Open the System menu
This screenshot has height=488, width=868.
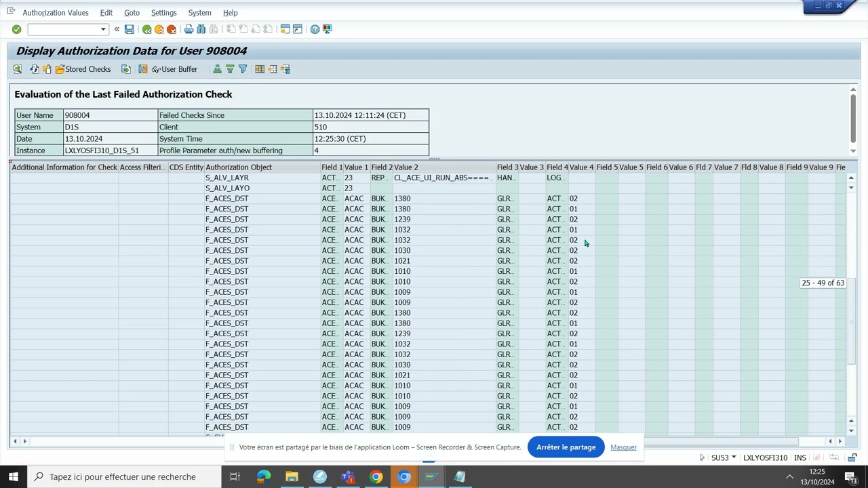[x=199, y=13]
